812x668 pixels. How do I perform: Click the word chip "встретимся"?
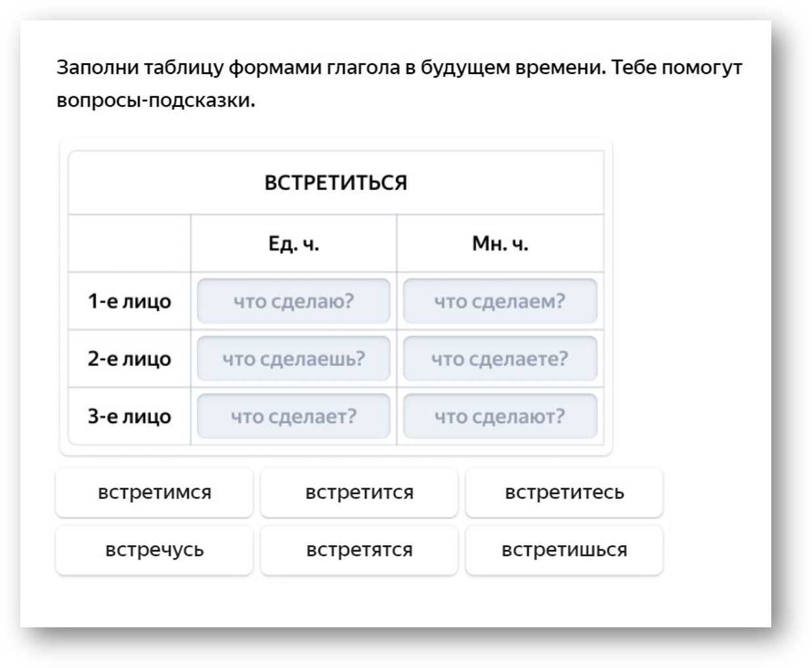click(x=154, y=492)
